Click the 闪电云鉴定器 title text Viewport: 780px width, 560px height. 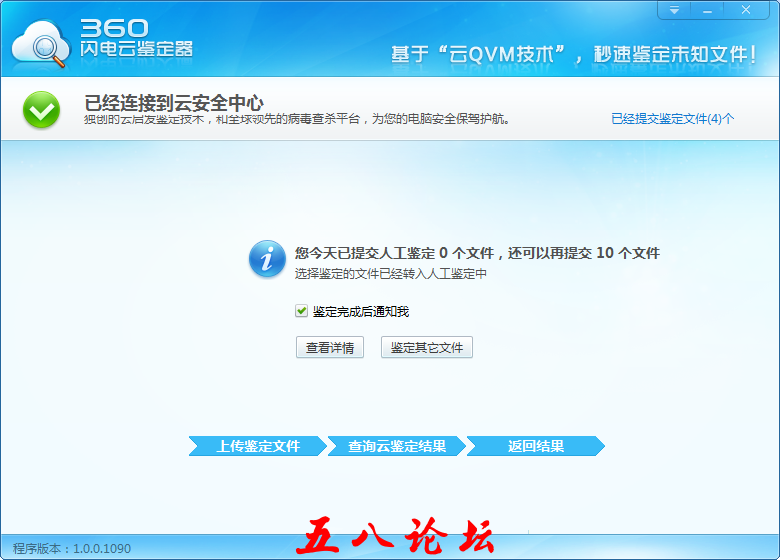tap(136, 48)
